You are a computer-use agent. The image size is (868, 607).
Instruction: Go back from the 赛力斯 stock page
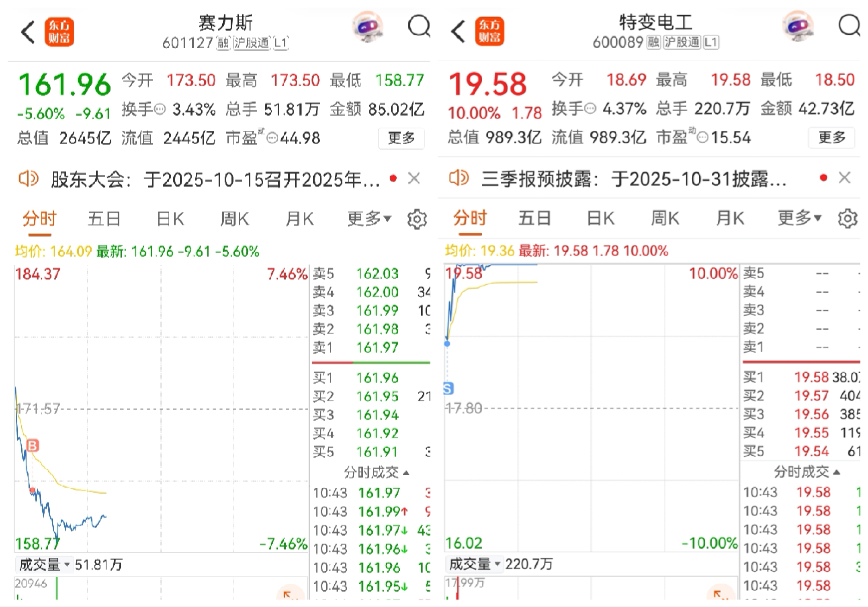(28, 32)
